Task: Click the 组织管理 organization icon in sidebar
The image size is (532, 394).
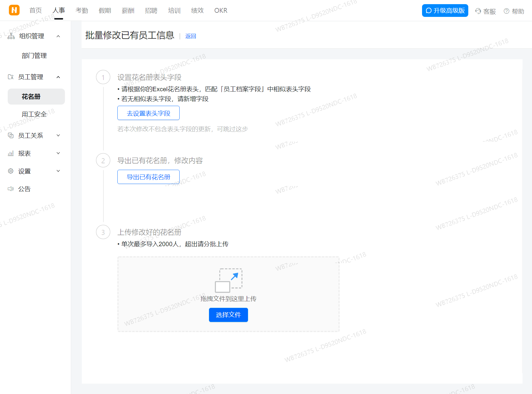Action: [x=11, y=36]
